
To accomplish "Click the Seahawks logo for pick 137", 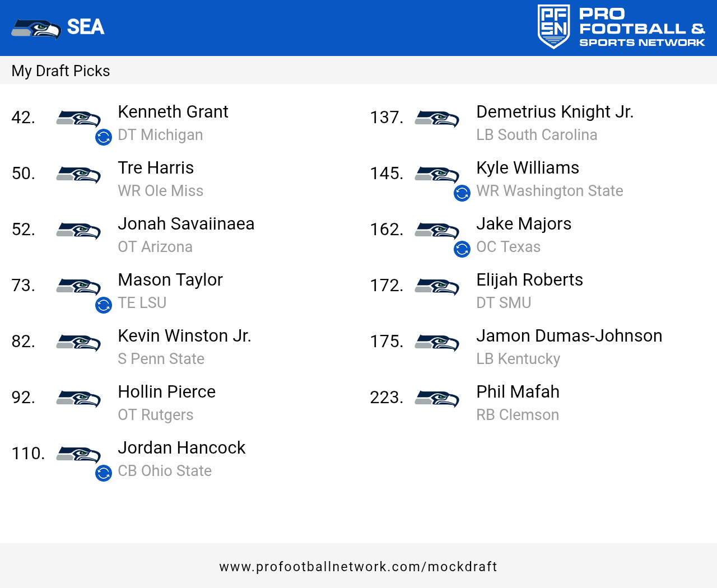I will click(x=437, y=119).
